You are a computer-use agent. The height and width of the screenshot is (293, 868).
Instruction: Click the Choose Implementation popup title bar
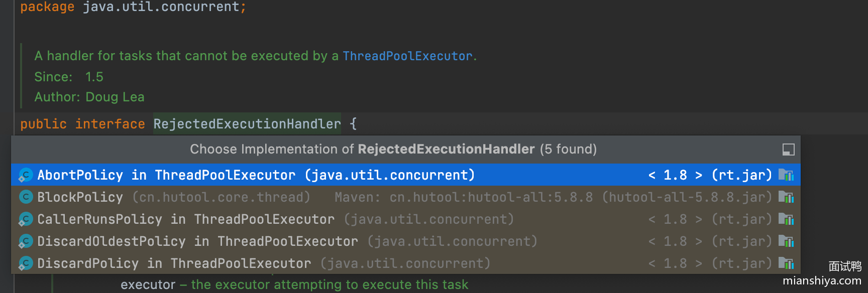(x=393, y=150)
